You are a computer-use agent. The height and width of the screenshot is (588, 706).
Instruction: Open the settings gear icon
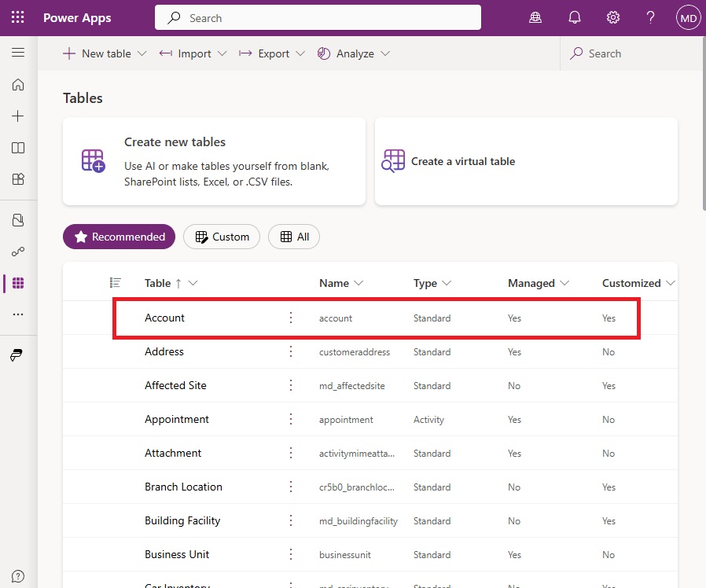612,17
